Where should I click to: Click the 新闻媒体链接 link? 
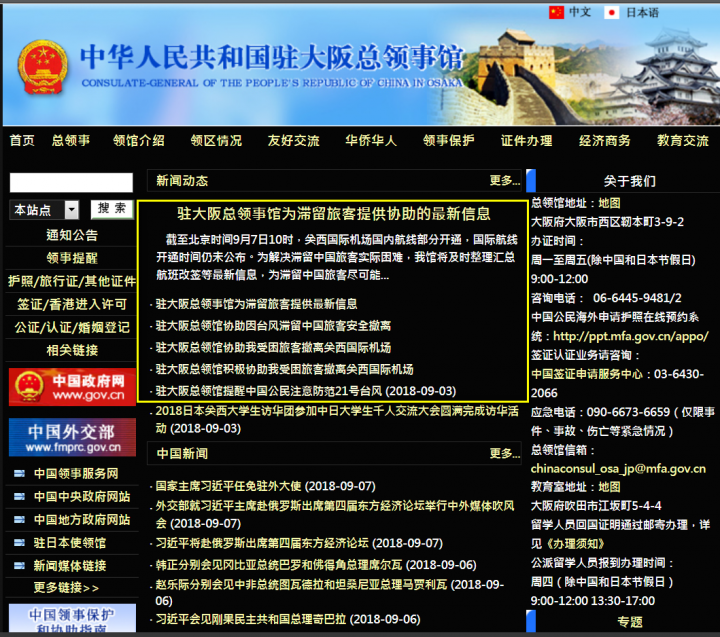click(x=70, y=566)
